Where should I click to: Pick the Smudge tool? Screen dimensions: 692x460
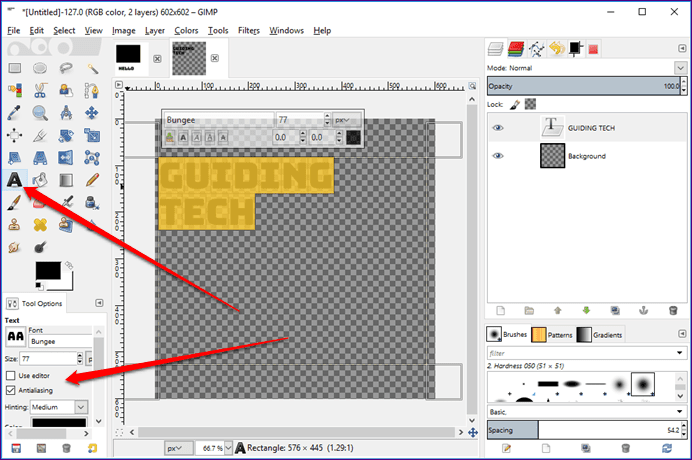15,247
